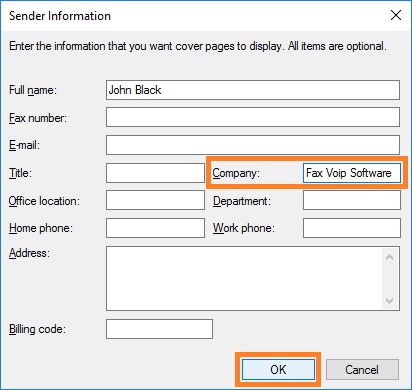Click the Title text box
Screen dimensions: 412x390
(155, 173)
